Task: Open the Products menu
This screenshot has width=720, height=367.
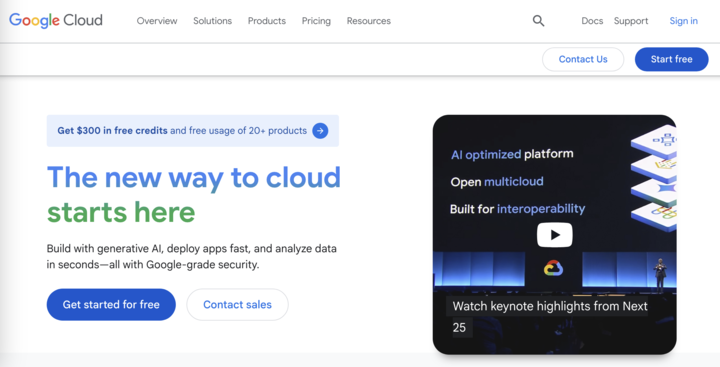Action: [x=267, y=21]
